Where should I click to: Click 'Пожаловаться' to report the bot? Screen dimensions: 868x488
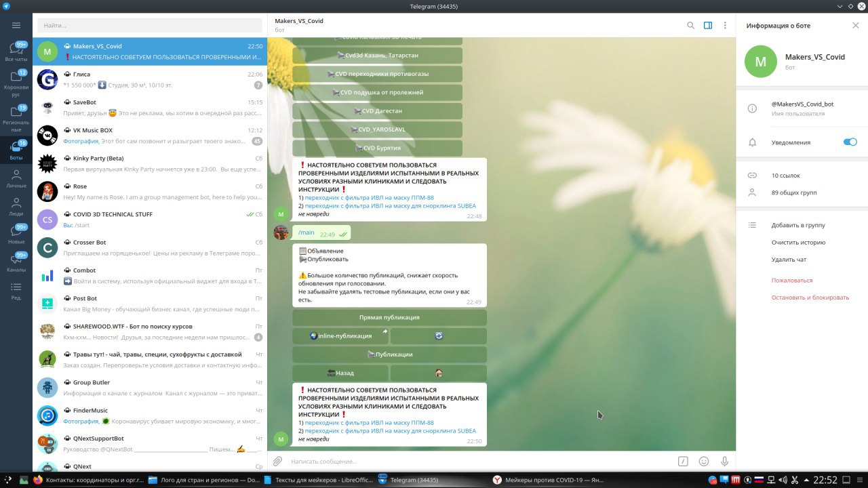pyautogui.click(x=791, y=280)
